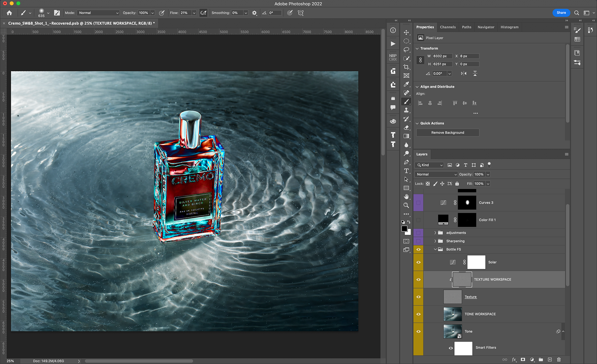Select the Hand tool
The height and width of the screenshot is (364, 597).
pos(406,197)
